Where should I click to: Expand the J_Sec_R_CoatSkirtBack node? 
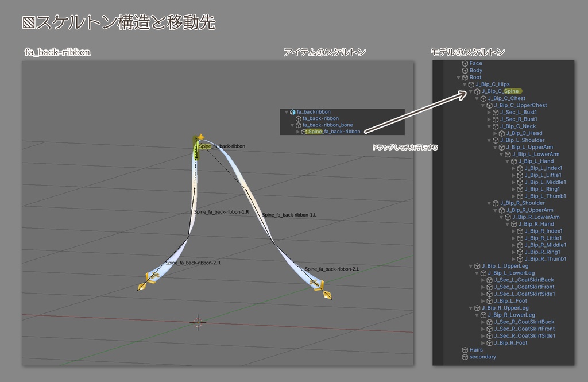483,322
